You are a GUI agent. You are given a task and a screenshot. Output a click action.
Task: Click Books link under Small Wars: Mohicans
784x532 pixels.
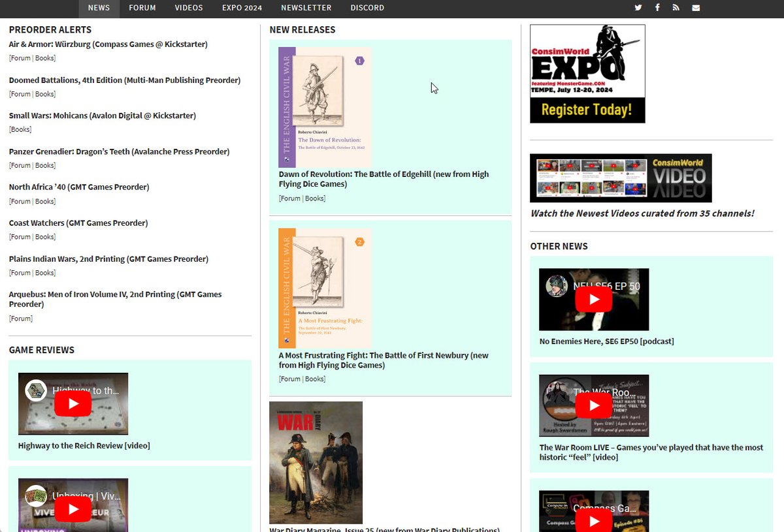pyautogui.click(x=20, y=129)
